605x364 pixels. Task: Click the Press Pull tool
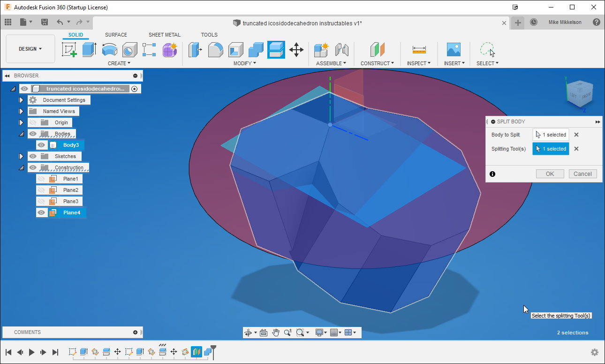click(x=196, y=50)
